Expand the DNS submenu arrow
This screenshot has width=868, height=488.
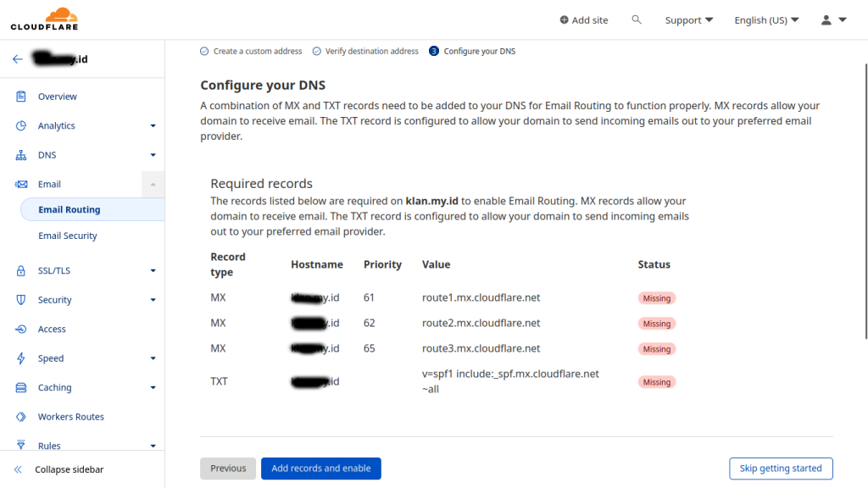[x=153, y=155]
